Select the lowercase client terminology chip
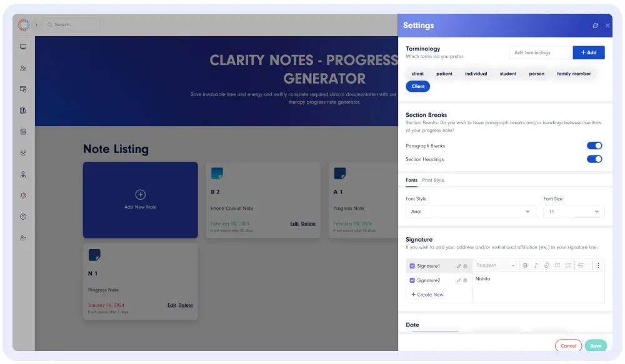 (x=417, y=74)
